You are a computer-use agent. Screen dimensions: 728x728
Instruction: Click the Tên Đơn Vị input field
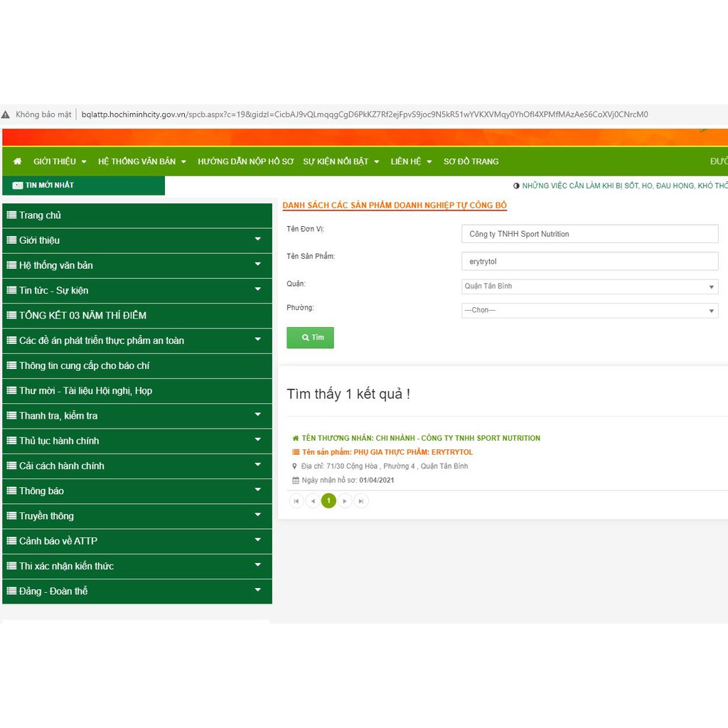click(589, 234)
